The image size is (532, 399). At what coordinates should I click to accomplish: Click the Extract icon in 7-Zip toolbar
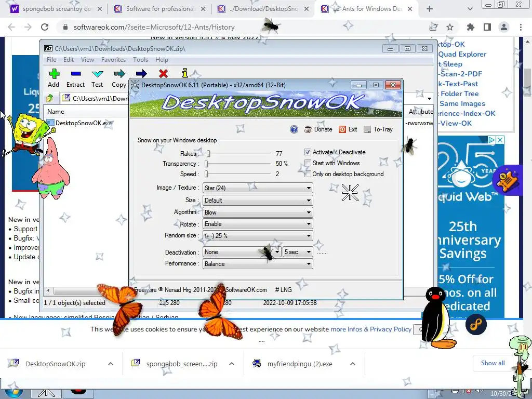click(76, 74)
